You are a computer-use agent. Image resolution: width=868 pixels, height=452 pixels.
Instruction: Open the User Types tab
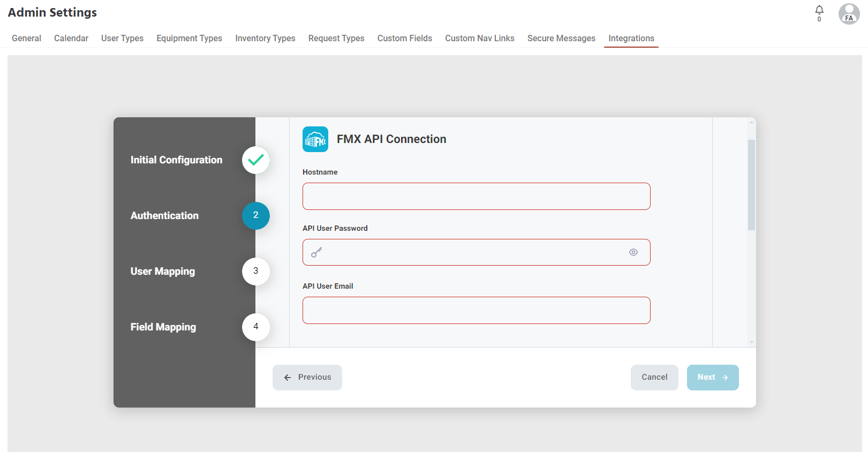click(122, 38)
